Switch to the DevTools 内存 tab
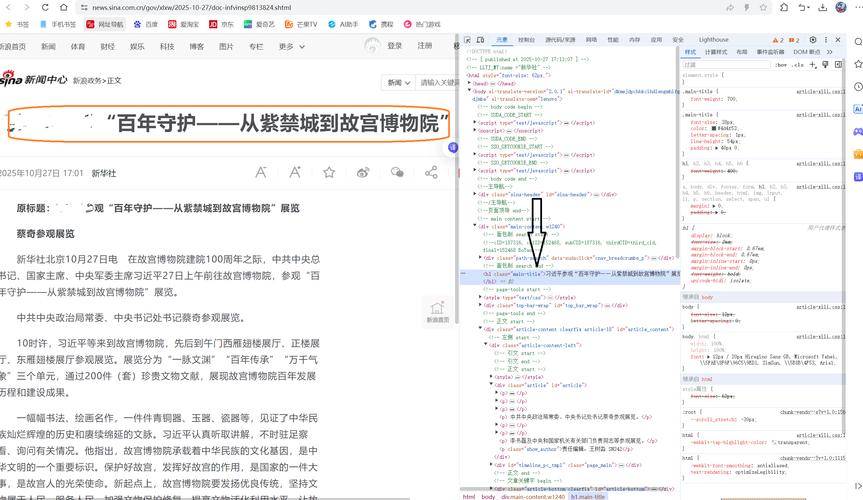The width and height of the screenshot is (863, 500). [635, 40]
